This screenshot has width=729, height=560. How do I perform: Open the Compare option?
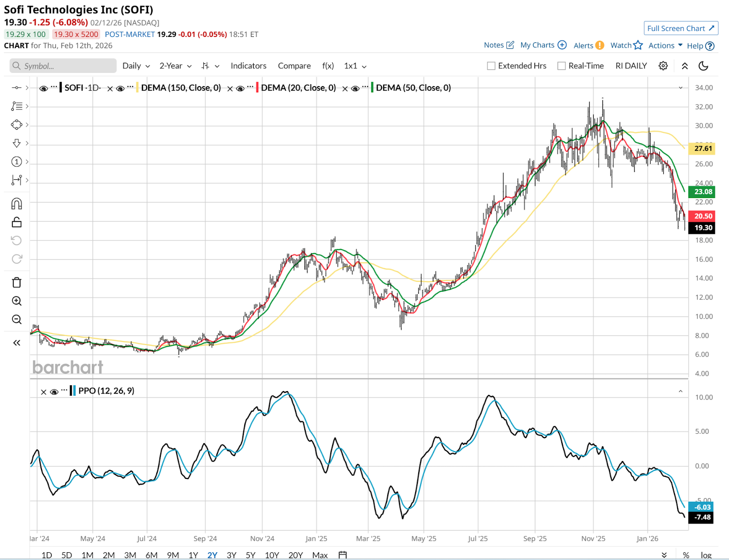click(294, 66)
